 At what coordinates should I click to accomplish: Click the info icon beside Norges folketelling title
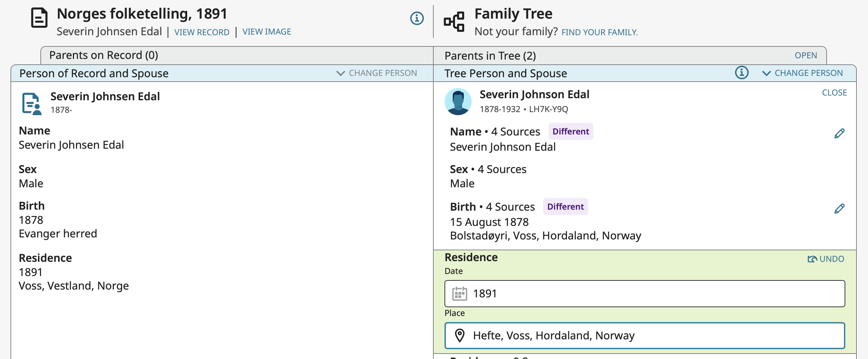pos(417,18)
